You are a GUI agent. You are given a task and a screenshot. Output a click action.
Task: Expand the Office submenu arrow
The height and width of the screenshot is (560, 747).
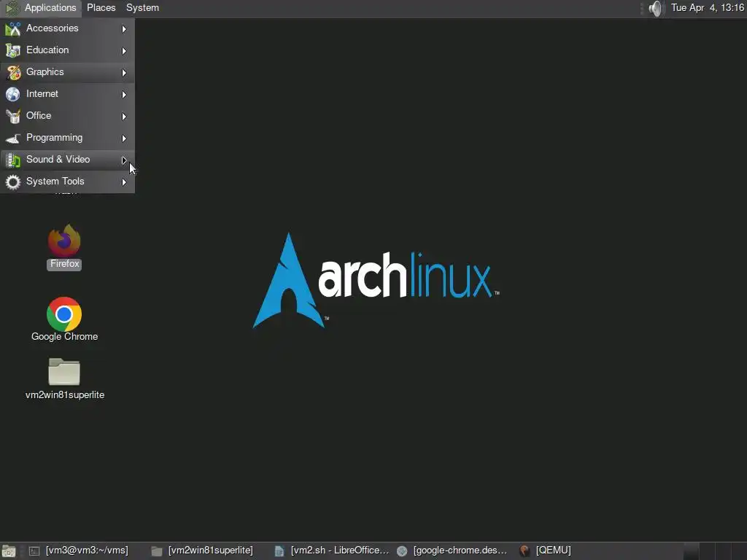tap(124, 117)
